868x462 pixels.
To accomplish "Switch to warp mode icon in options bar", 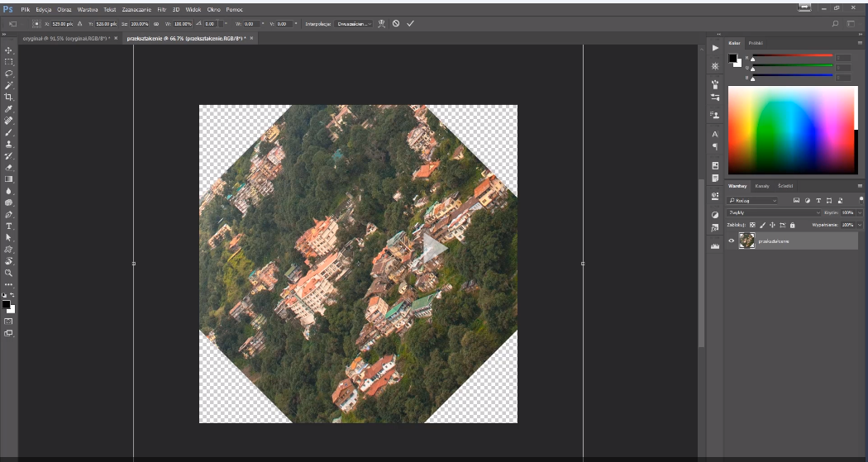I will click(381, 24).
